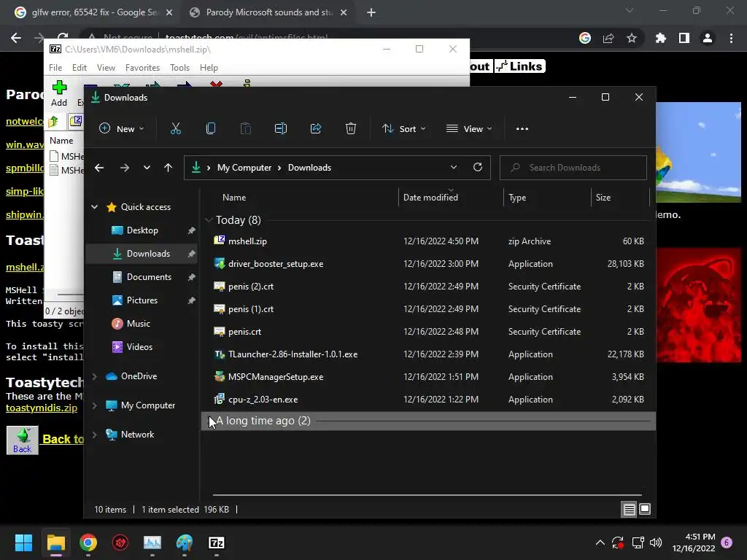Open the See more ellipsis menu
747x560 pixels.
pos(522,128)
